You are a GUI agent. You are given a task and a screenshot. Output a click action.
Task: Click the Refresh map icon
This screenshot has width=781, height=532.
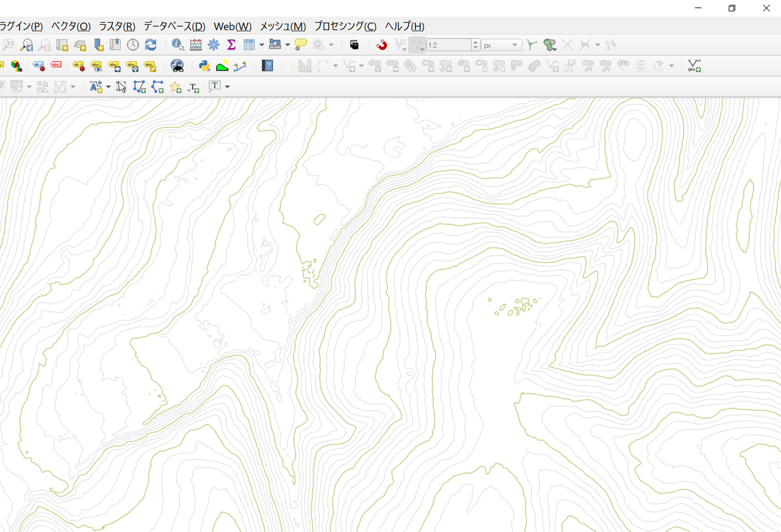tap(151, 45)
